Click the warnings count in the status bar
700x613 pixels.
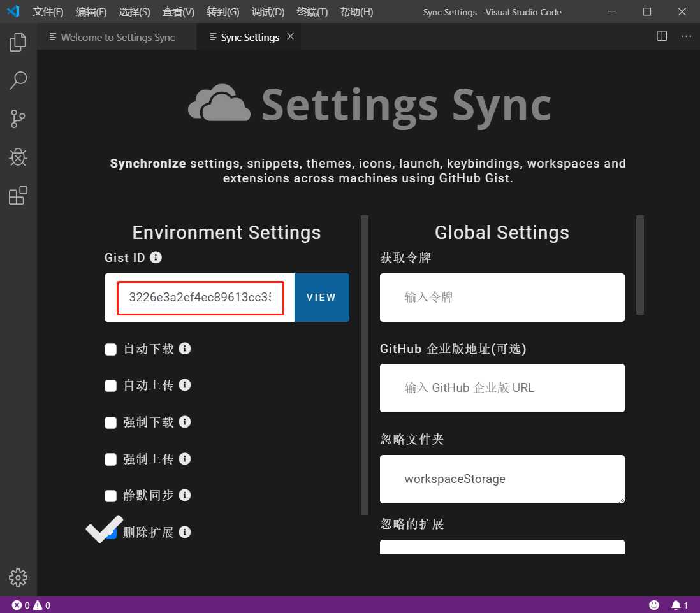click(42, 605)
